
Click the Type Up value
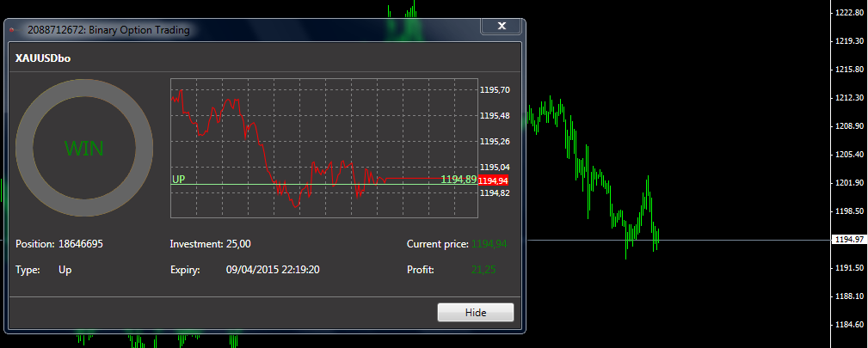tap(65, 270)
